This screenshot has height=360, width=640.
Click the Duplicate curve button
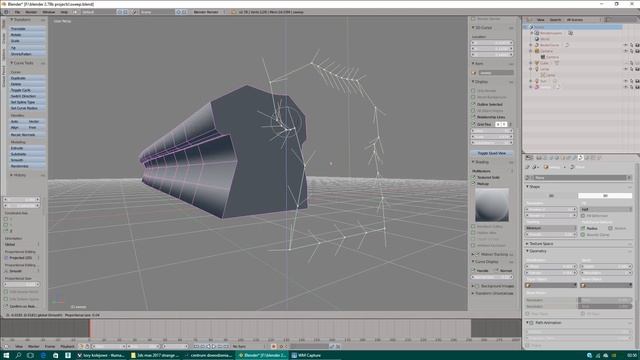click(x=27, y=78)
